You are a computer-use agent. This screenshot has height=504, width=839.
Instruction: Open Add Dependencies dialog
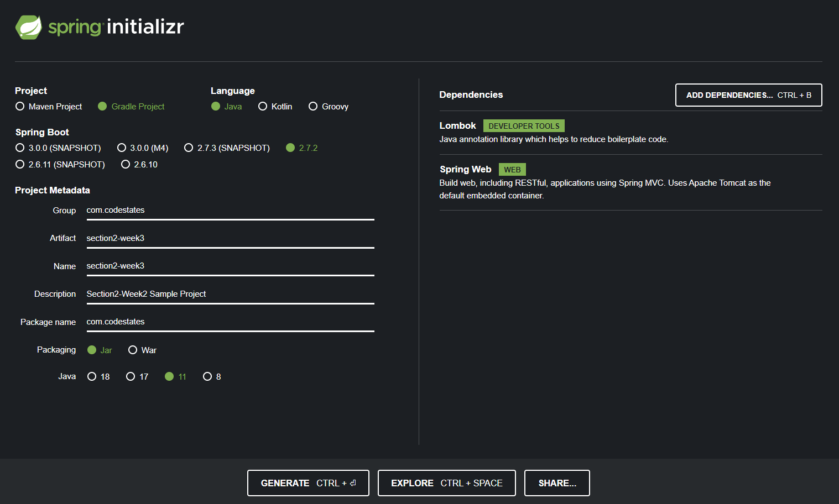click(x=749, y=95)
